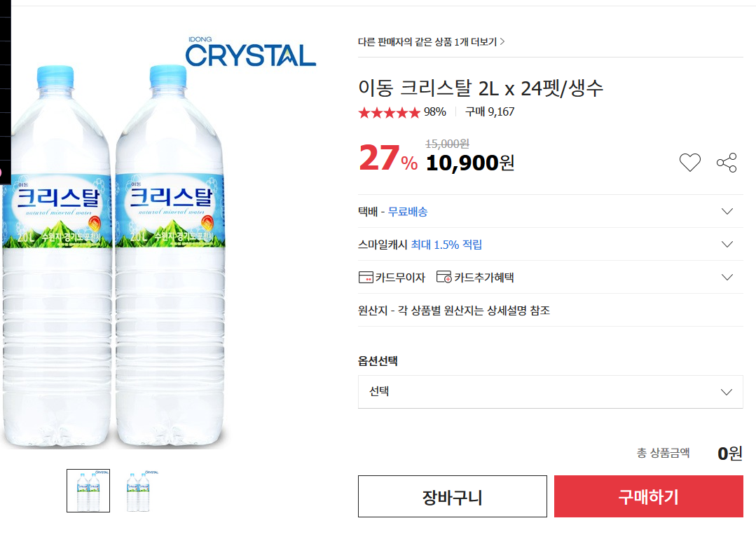Screen dimensions: 756x537
Task: Click the 카드추가혜택 card icon
Action: click(x=444, y=277)
